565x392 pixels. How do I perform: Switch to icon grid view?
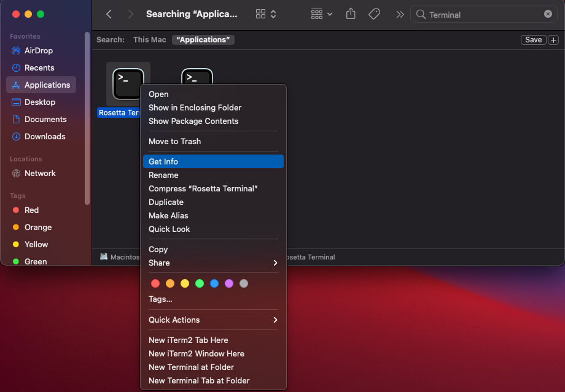[260, 14]
